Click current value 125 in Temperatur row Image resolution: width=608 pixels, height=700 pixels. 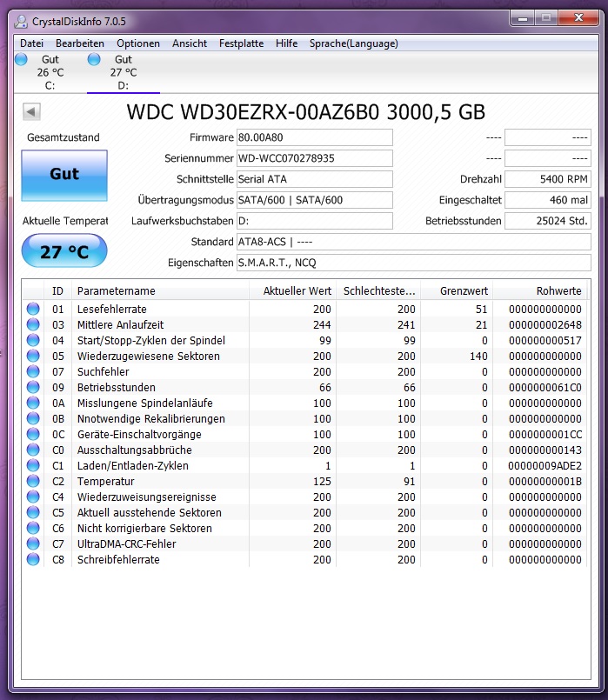(322, 481)
